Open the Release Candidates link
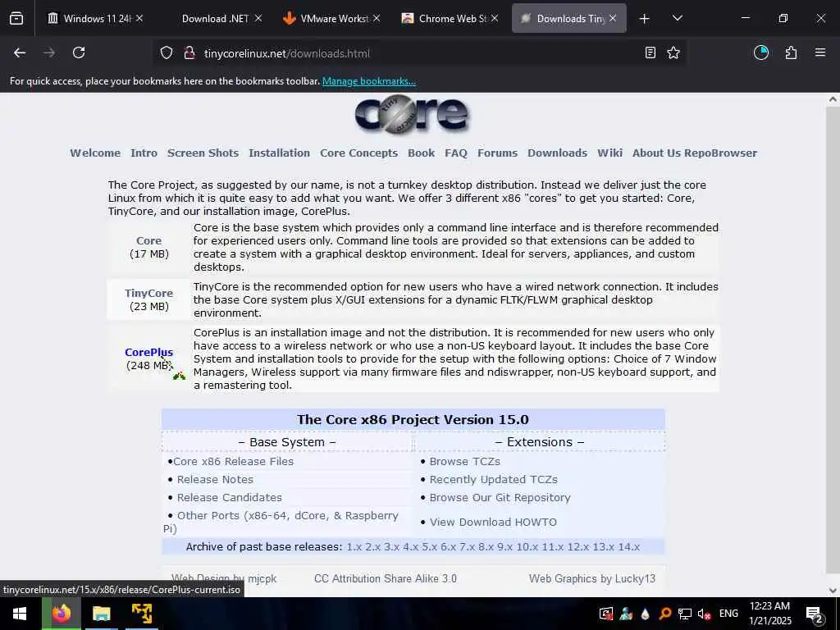Image resolution: width=840 pixels, height=630 pixels. point(230,498)
